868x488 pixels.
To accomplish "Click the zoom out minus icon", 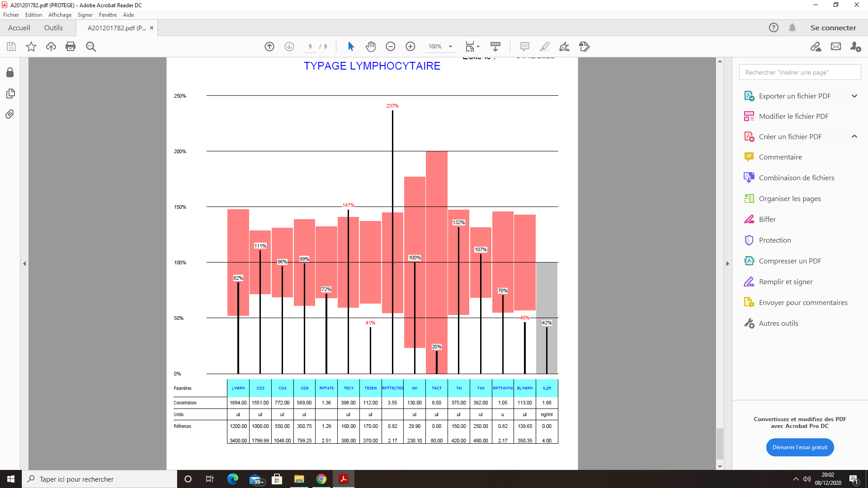I will tap(391, 47).
